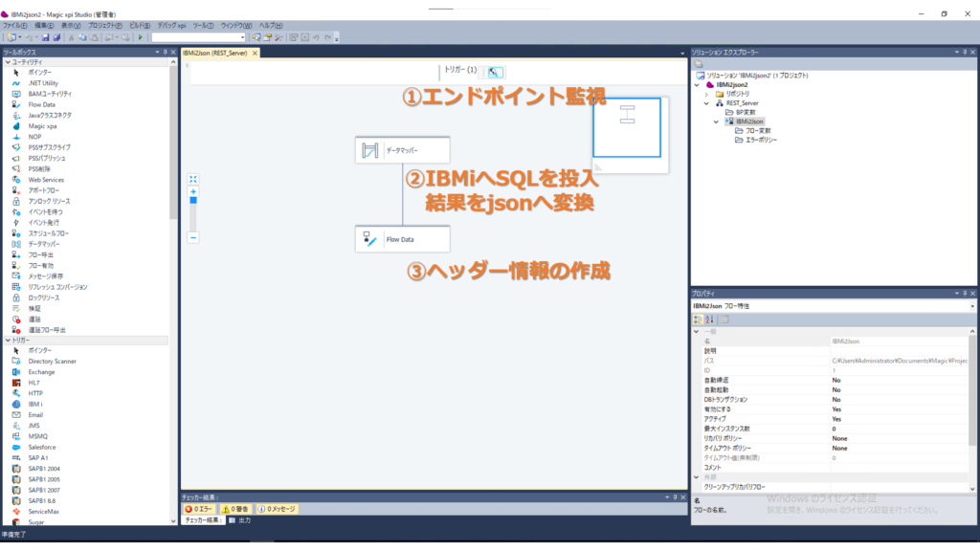Collapse the ユーティリティ toolbox section
980x551 pixels.
[x=8, y=62]
